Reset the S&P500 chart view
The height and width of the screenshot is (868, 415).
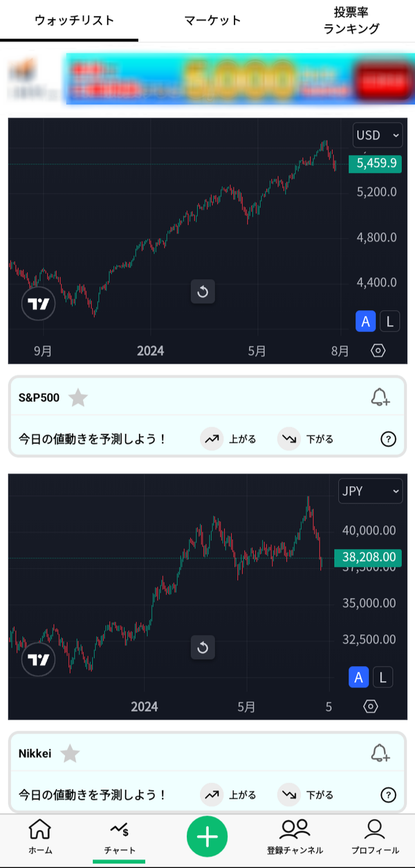[203, 292]
